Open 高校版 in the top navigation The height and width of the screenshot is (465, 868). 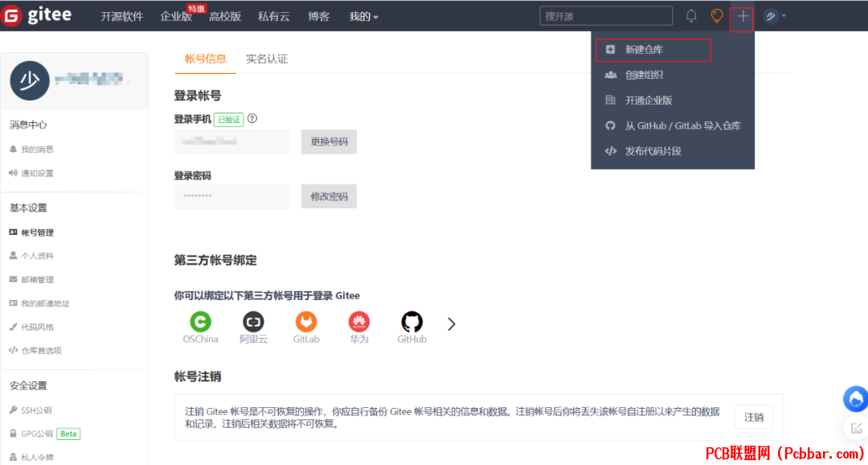[225, 17]
